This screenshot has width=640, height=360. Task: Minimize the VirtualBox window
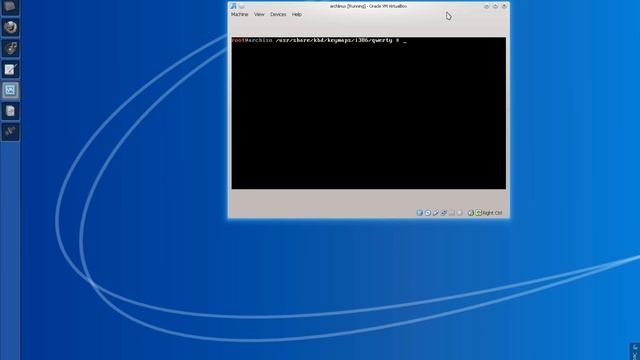(x=487, y=6)
